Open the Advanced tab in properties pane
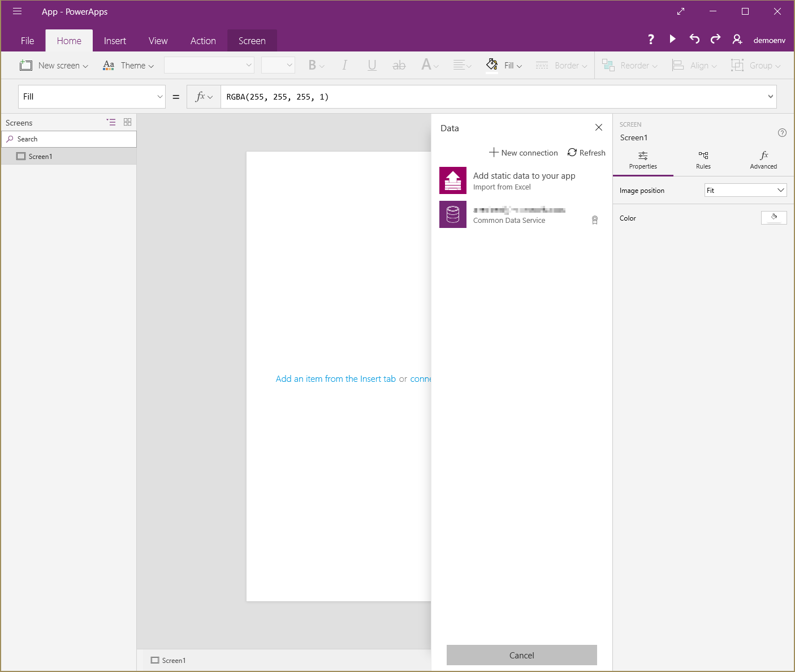 [x=763, y=160]
